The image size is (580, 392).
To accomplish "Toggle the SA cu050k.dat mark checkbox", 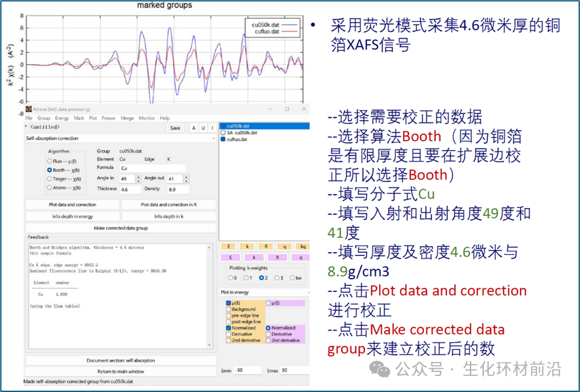I will click(223, 133).
